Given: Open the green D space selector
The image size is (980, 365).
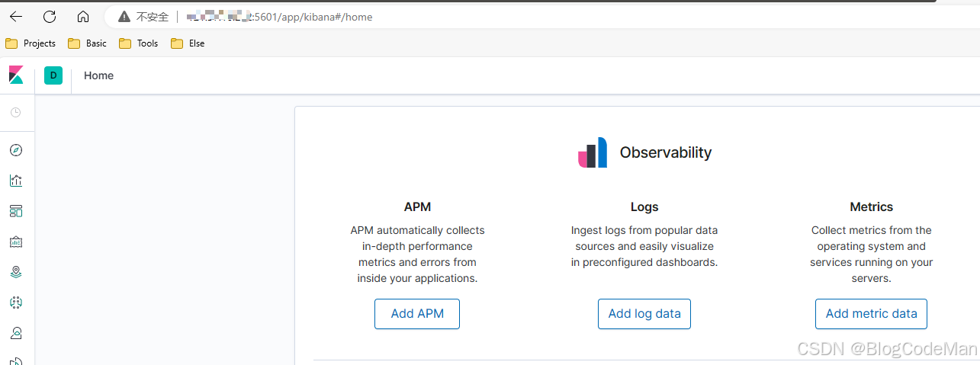Looking at the screenshot, I should pos(53,75).
